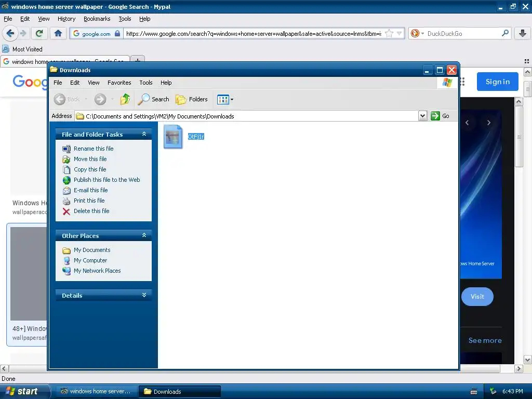This screenshot has height=399, width=532.
Task: Click Move this file
Action: [90, 159]
